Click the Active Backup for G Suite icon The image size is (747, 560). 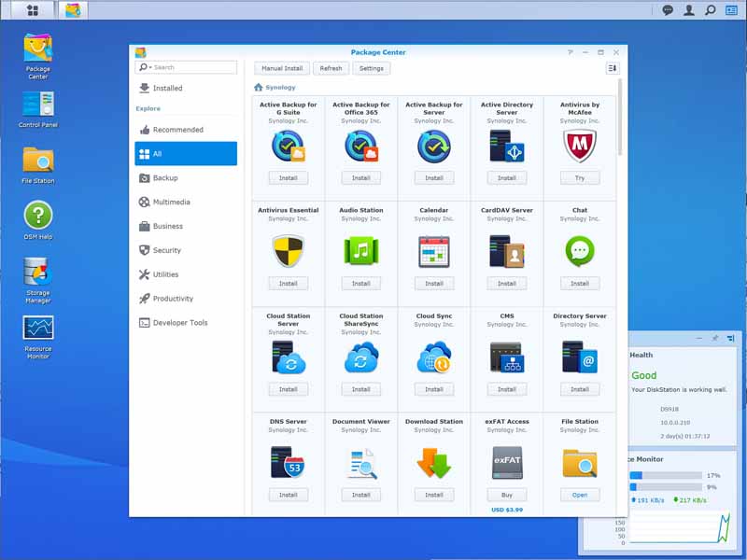point(289,147)
